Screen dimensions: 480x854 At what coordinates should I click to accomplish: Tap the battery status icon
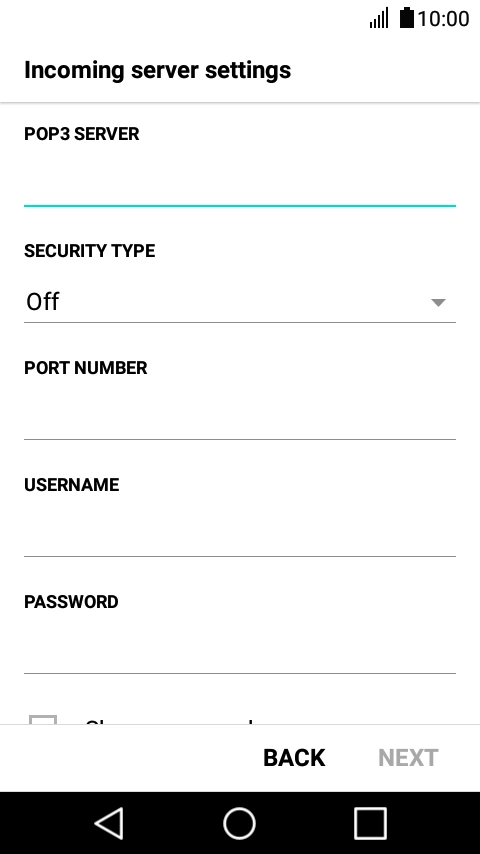tap(406, 18)
